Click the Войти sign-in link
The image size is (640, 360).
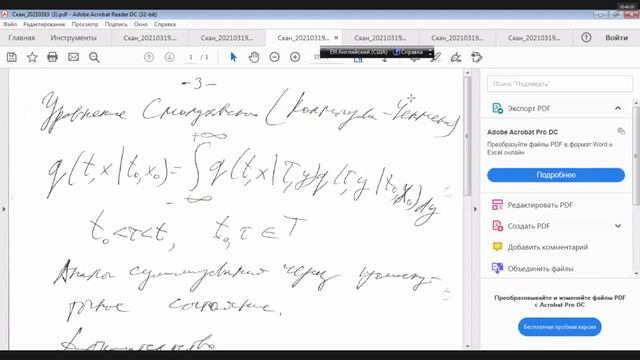(x=616, y=38)
